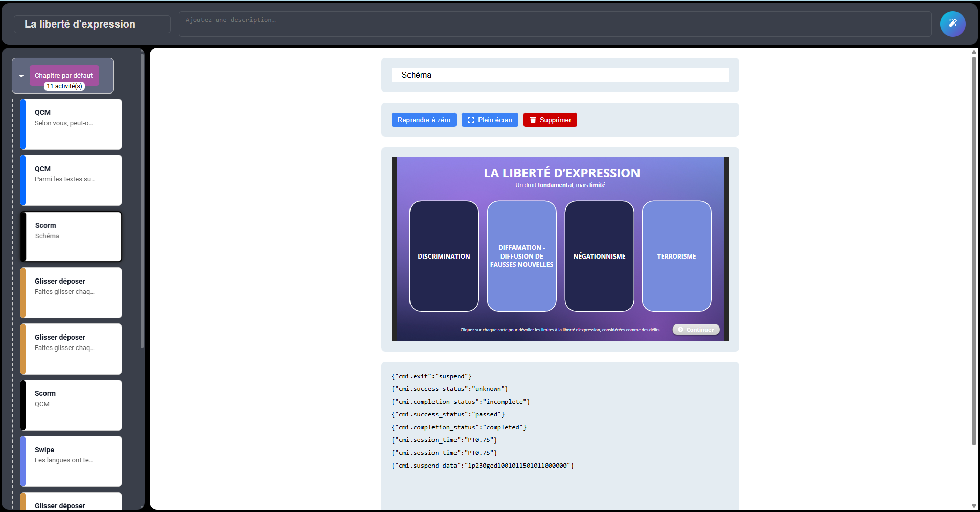Flip the DIFFAMATION fausses nouvelles card

tap(521, 256)
